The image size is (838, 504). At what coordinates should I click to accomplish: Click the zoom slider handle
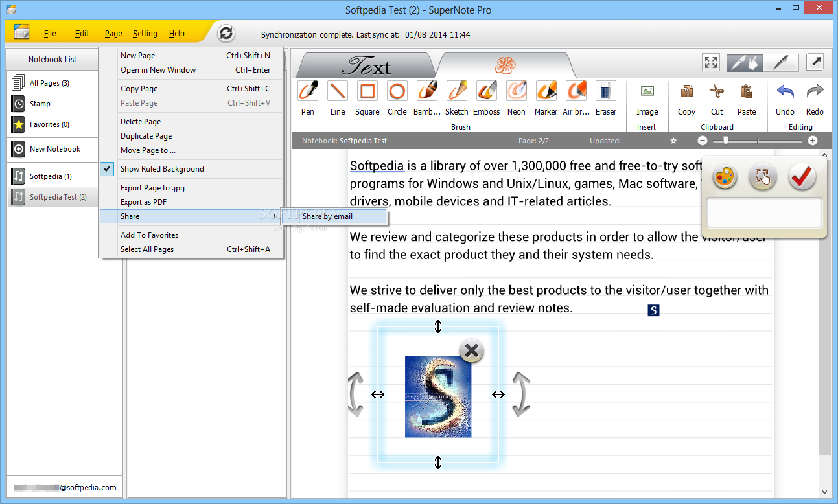pyautogui.click(x=726, y=140)
